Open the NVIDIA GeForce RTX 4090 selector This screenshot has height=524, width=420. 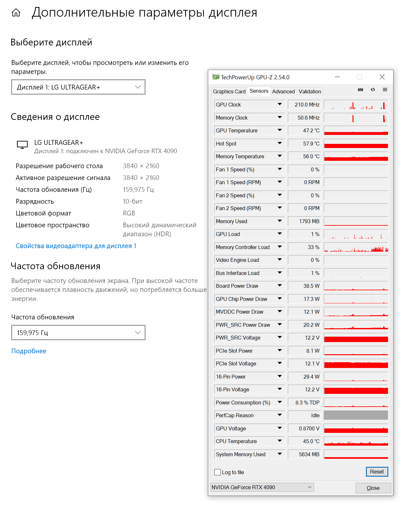point(262,487)
